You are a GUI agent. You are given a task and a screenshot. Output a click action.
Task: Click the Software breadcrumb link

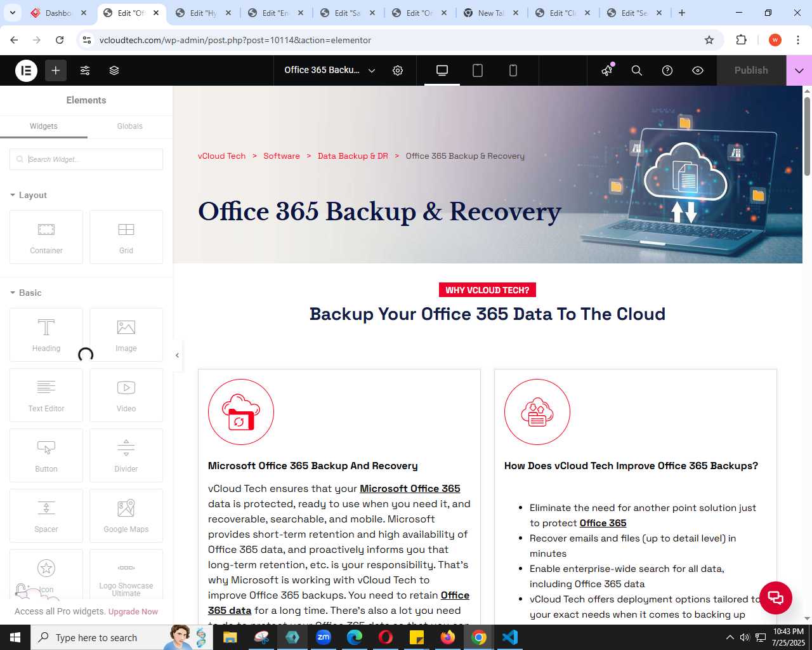pos(282,156)
